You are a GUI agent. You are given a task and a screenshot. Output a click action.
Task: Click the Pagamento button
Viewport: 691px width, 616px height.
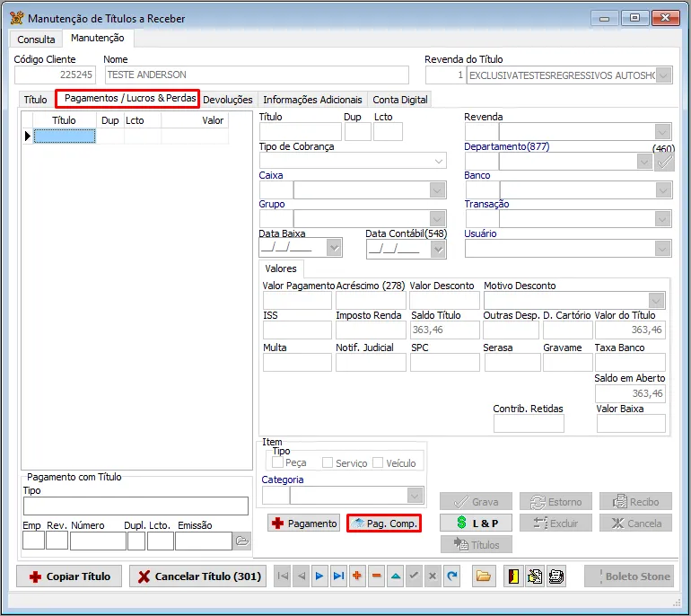(x=303, y=524)
